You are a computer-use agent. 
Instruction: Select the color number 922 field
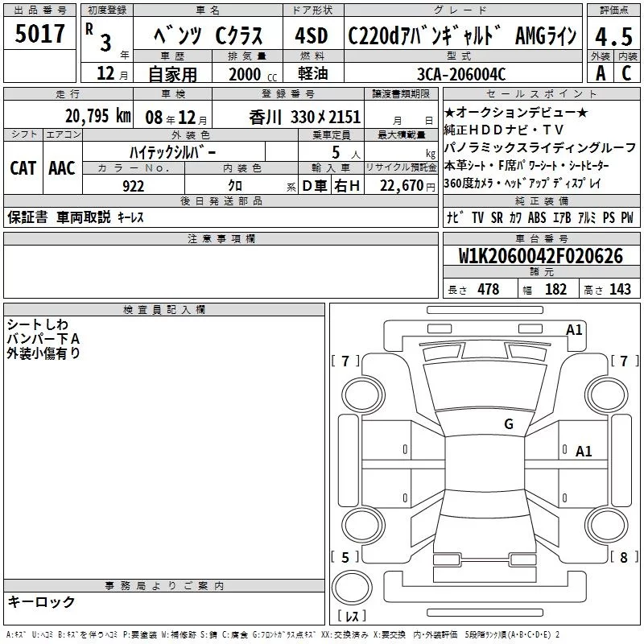coord(134,185)
